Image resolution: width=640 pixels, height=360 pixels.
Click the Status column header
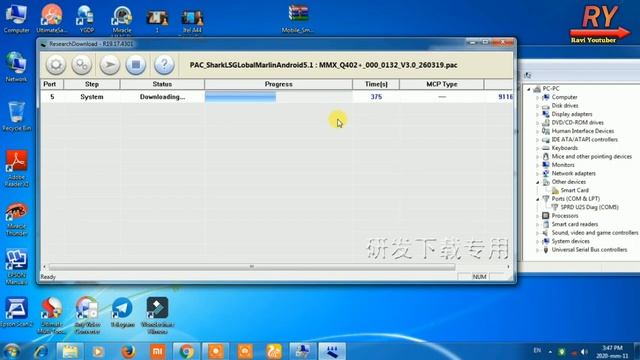[162, 84]
